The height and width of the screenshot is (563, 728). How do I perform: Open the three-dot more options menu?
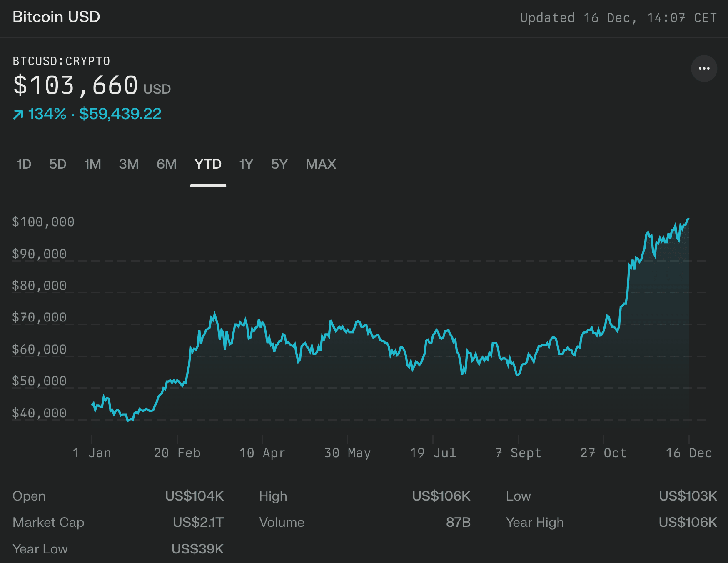704,69
